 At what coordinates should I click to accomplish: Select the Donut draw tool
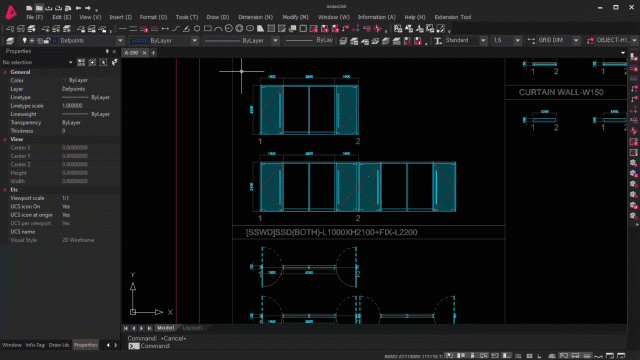pos(239,29)
